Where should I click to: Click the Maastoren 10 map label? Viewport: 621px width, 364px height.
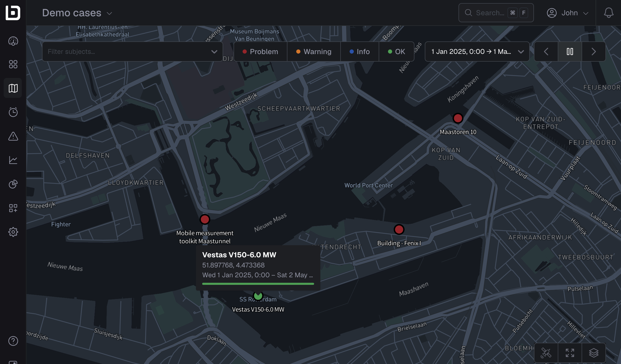(458, 132)
